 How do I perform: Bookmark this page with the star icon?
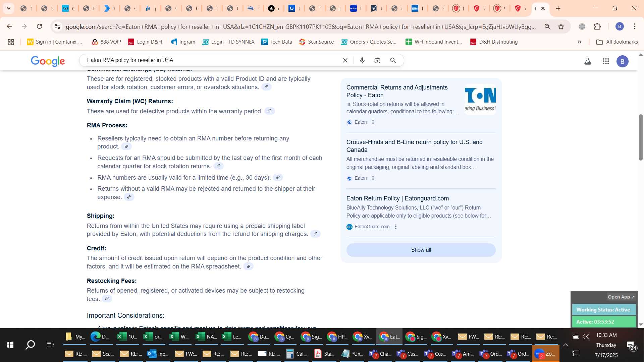(561, 26)
